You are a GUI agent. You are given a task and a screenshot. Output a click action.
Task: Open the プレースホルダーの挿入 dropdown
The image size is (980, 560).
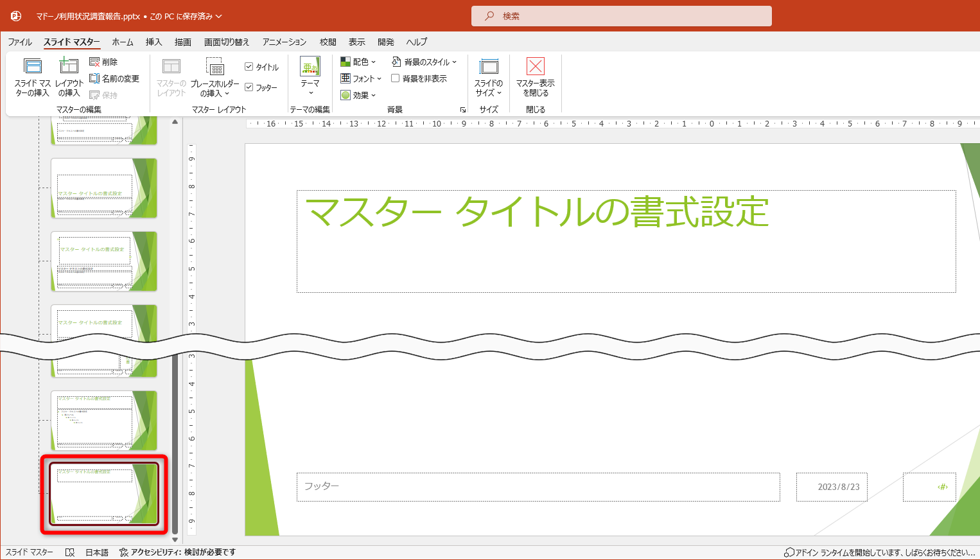click(x=216, y=77)
